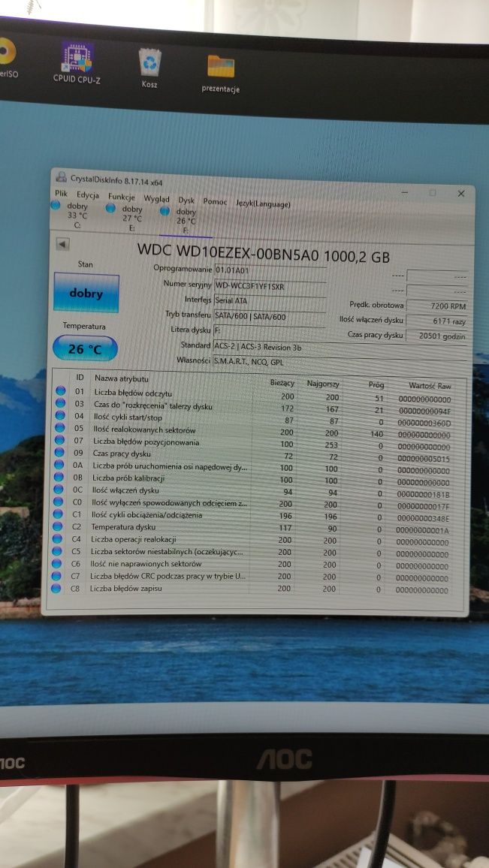
Task: Open the Dysk menu
Action: [x=186, y=200]
